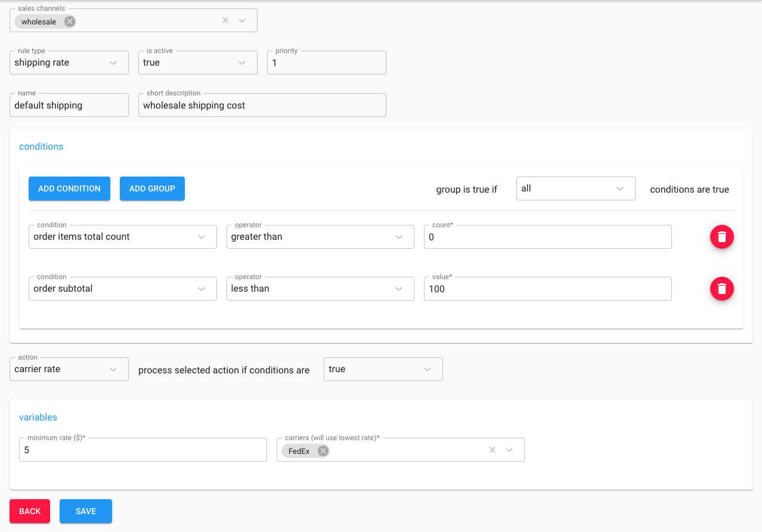Change the order subtotal condition dropdown

point(122,289)
